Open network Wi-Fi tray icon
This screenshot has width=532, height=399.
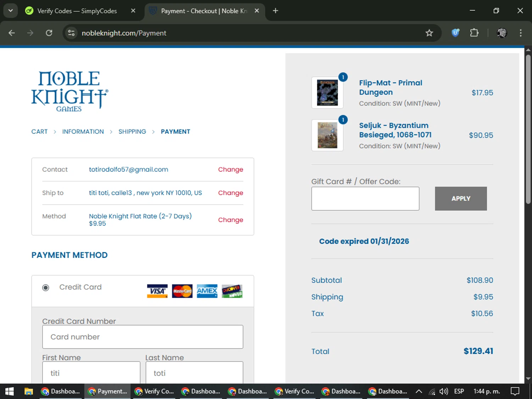click(x=432, y=392)
